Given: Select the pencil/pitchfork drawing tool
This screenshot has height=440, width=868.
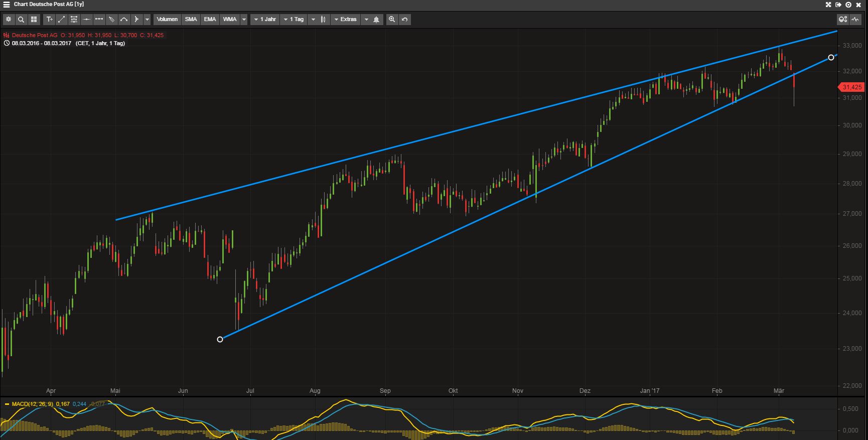Looking at the screenshot, I should (x=112, y=20).
